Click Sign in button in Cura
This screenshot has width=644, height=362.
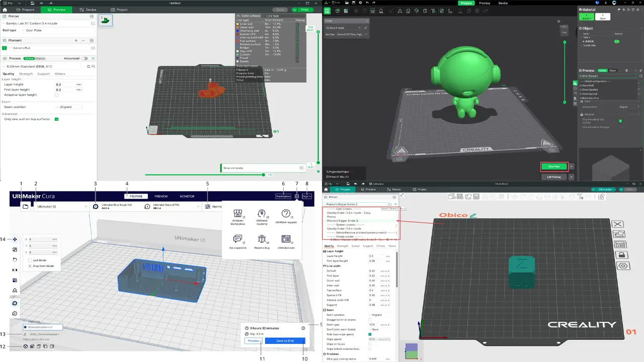(x=307, y=197)
